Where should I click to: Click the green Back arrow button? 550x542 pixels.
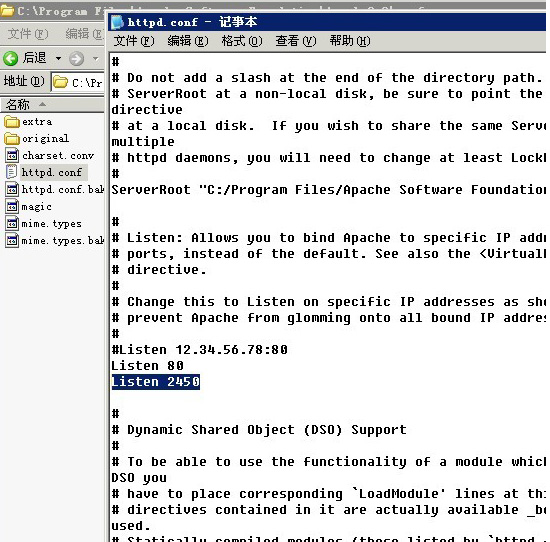(11, 58)
